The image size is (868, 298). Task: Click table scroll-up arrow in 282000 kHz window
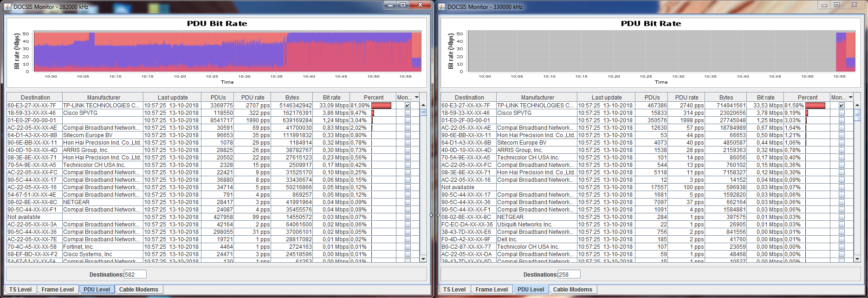[x=423, y=106]
